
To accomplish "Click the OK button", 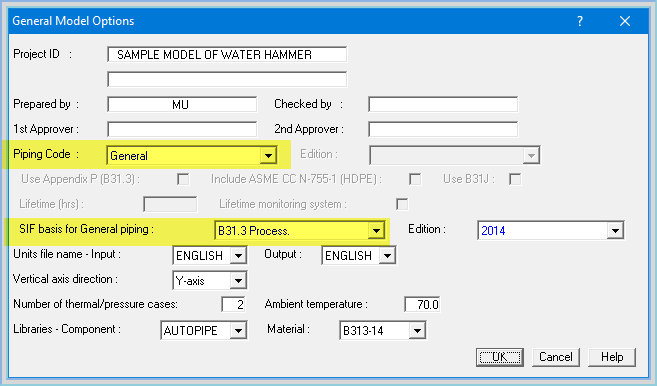I will click(499, 357).
